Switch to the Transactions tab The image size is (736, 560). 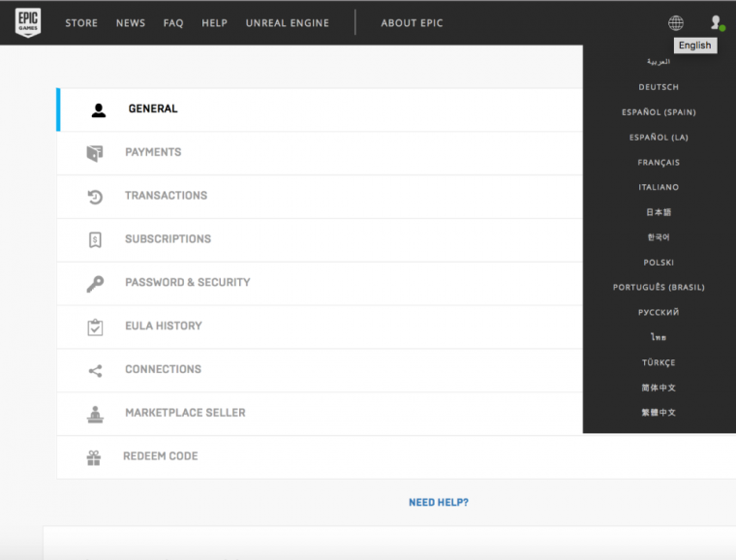pyautogui.click(x=320, y=197)
